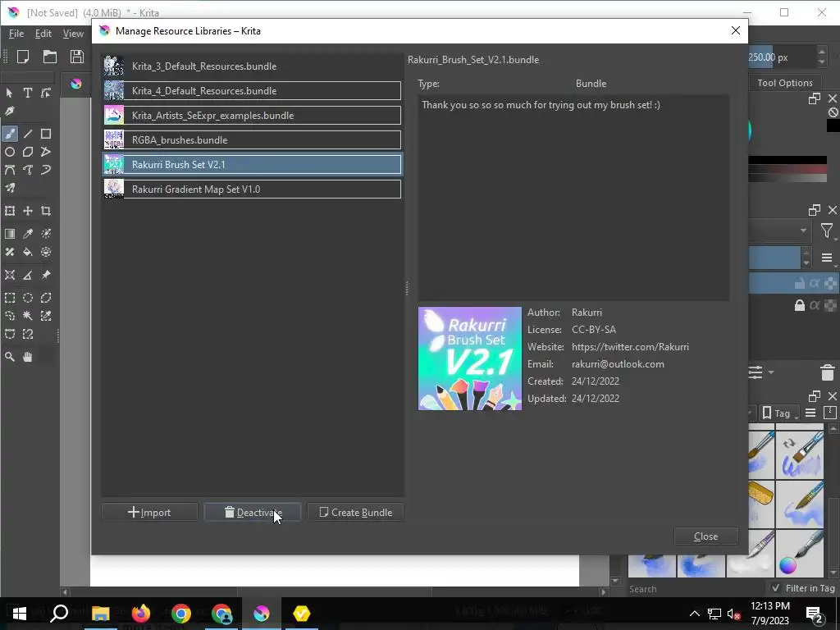
Task: Select the Calligraphy tool
Action: [10, 111]
